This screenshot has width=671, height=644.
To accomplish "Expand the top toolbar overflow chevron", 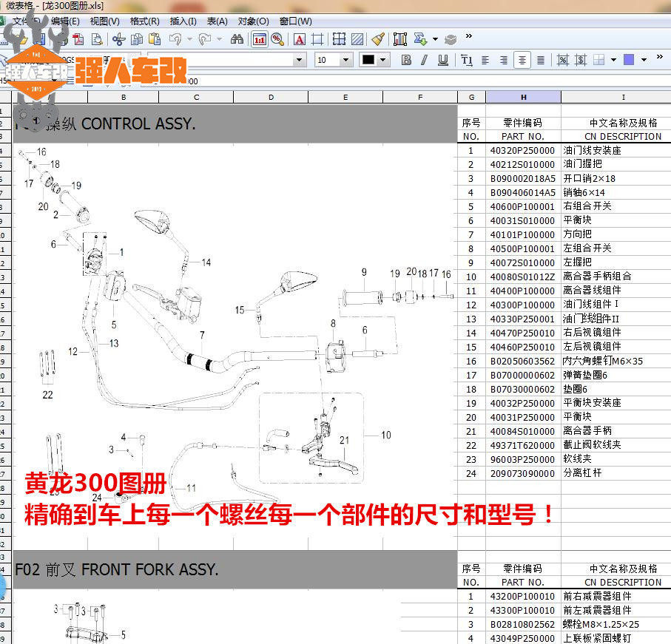I will 469,36.
